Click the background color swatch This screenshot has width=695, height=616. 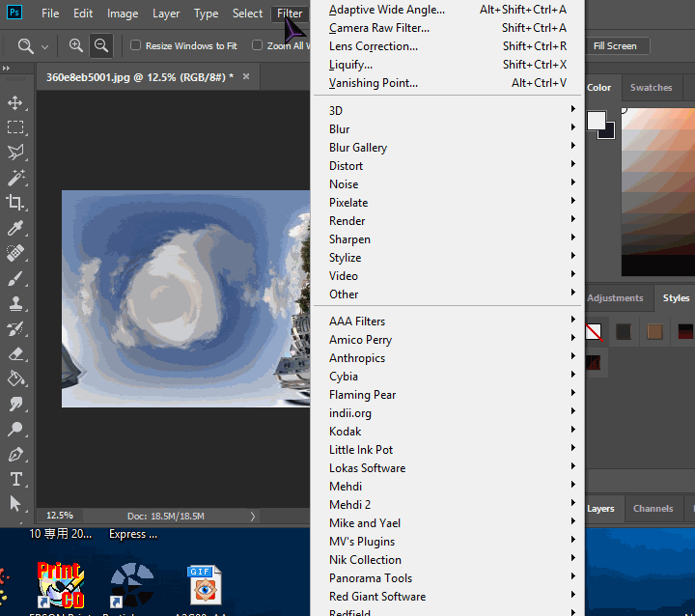pyautogui.click(x=608, y=131)
